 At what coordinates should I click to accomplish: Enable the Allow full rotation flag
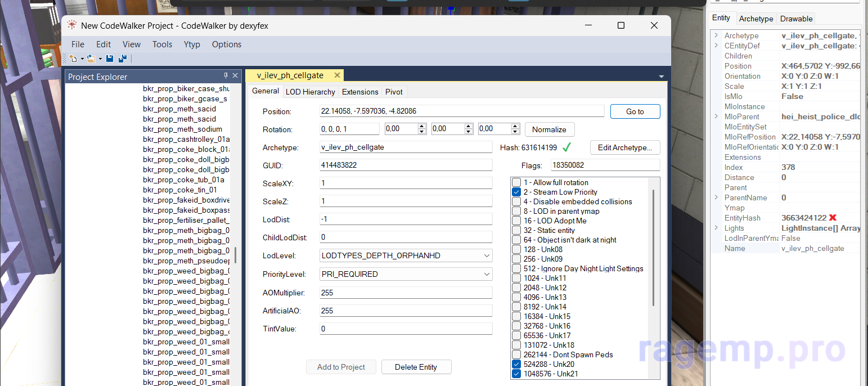point(516,182)
